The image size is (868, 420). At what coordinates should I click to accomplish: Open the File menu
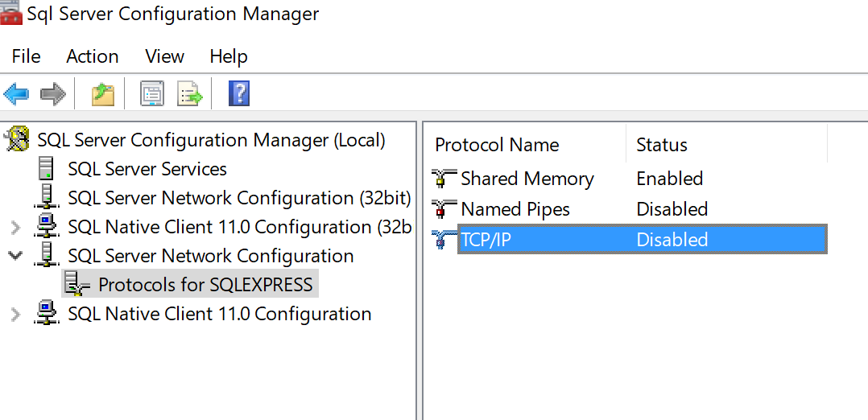click(26, 56)
